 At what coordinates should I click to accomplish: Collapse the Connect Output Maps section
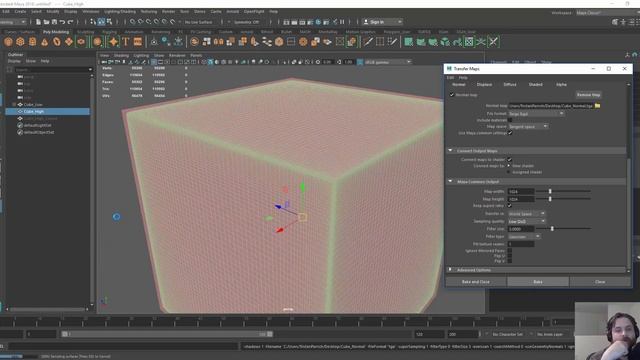click(x=451, y=151)
